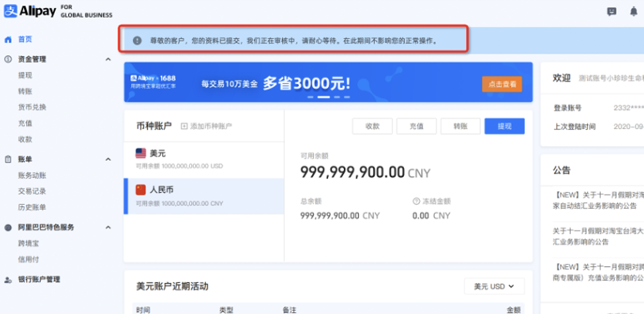This screenshot has width=644, height=314.
Task: Open the 【NEW】 announcement about 充值业务
Action: pyautogui.click(x=598, y=272)
